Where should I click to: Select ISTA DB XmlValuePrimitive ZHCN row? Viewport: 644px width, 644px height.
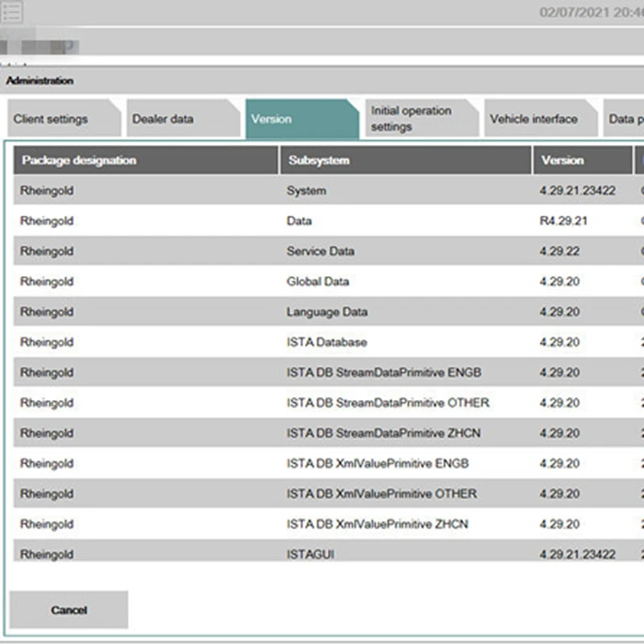[x=328, y=524]
